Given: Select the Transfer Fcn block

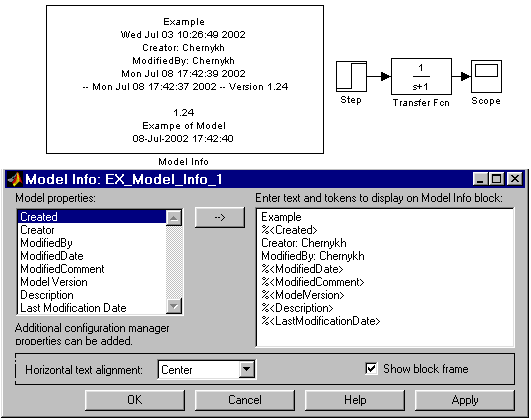Looking at the screenshot, I should click(x=421, y=77).
